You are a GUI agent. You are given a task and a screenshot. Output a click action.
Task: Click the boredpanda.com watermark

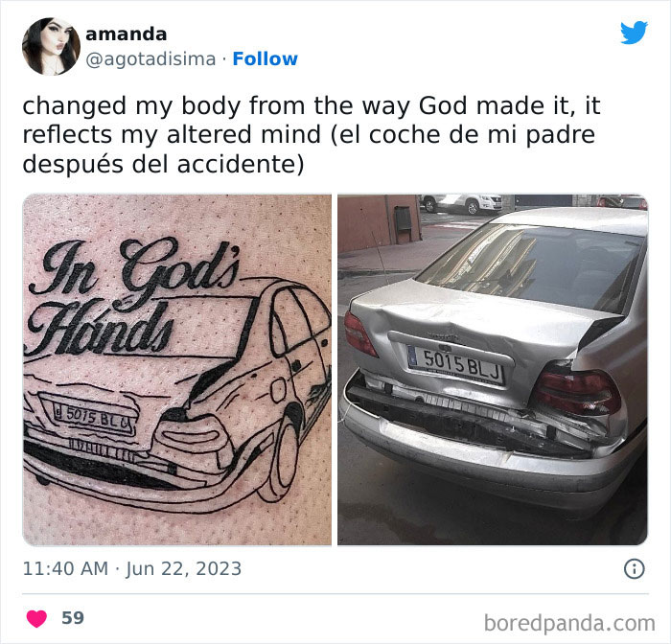tap(569, 623)
